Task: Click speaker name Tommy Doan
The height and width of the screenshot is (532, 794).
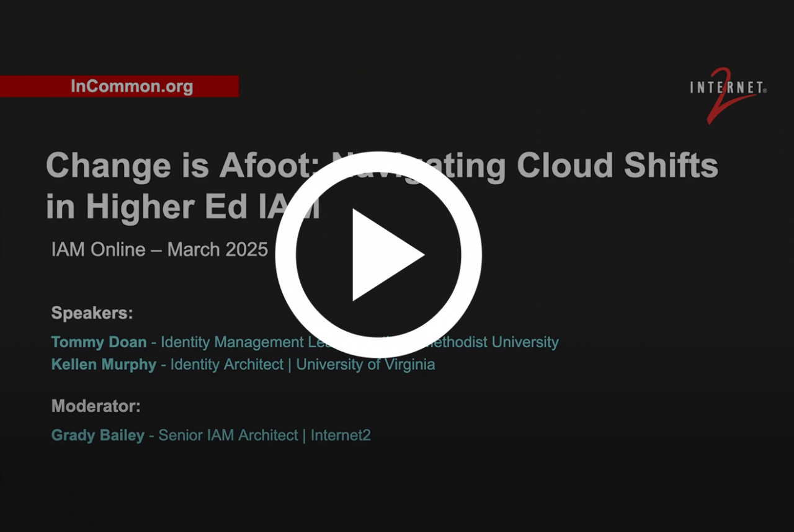Action: point(99,342)
